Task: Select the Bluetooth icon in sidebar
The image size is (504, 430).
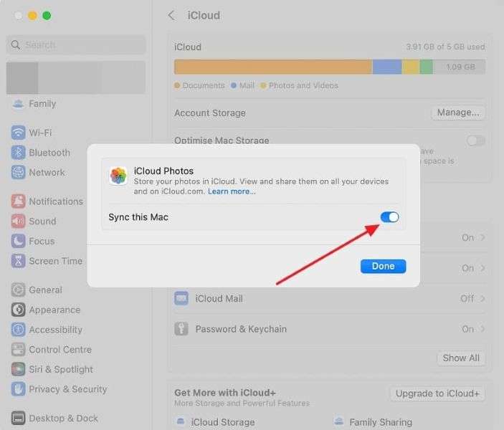Action: click(x=19, y=153)
